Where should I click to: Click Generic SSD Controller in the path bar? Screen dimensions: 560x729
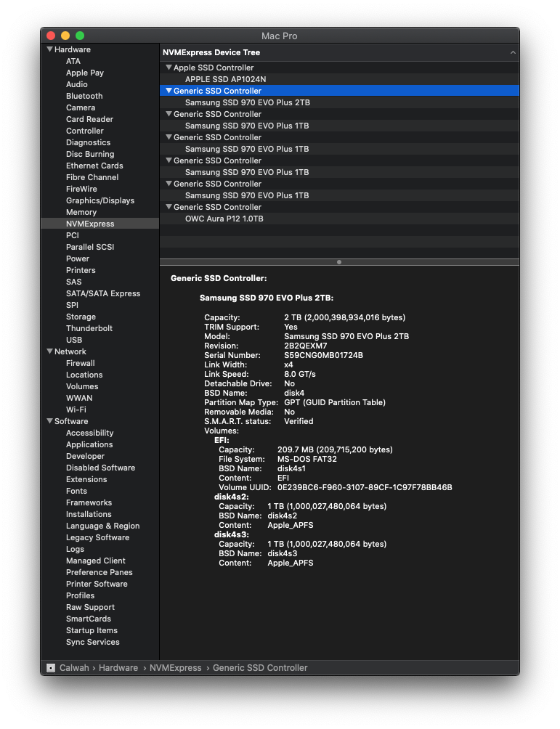[260, 667]
